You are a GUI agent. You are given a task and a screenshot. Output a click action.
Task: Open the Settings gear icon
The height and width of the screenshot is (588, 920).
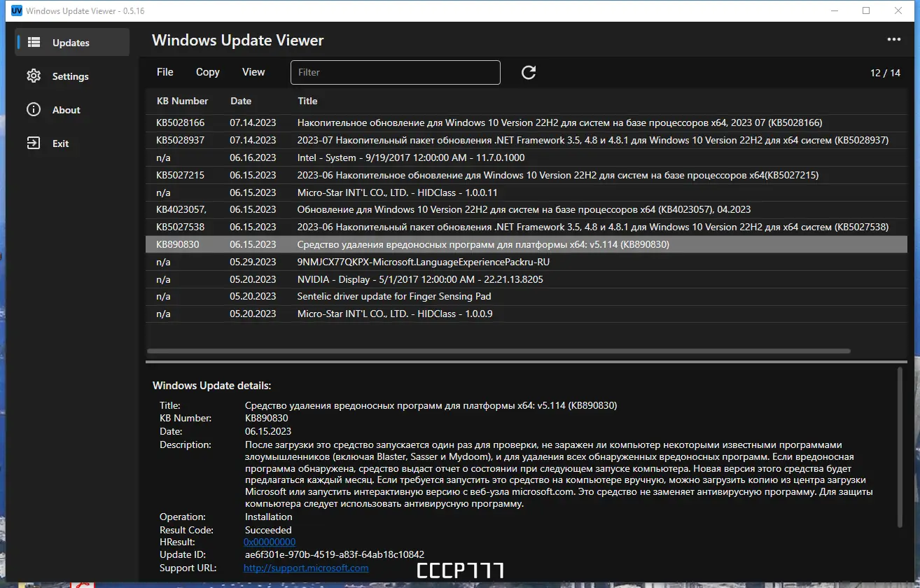[x=34, y=76]
